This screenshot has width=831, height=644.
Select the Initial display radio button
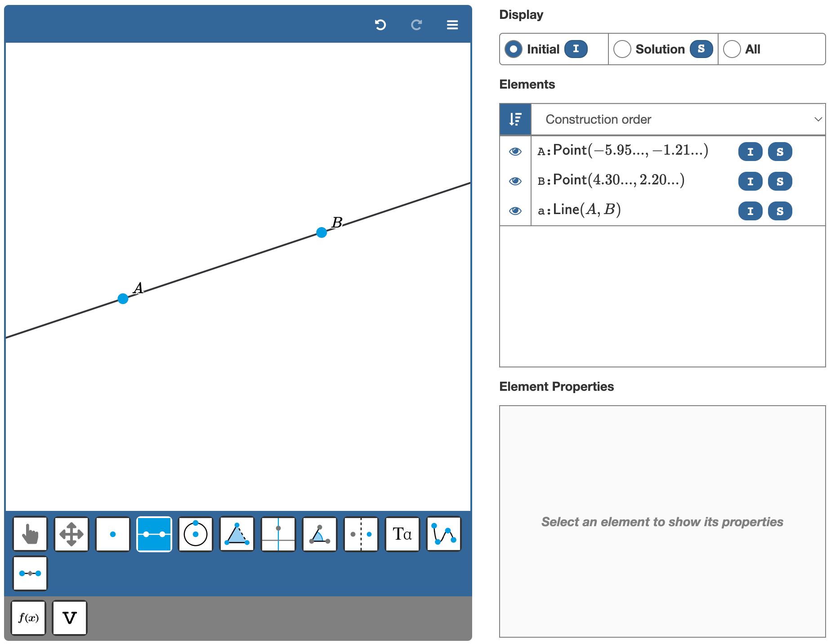pyautogui.click(x=514, y=49)
